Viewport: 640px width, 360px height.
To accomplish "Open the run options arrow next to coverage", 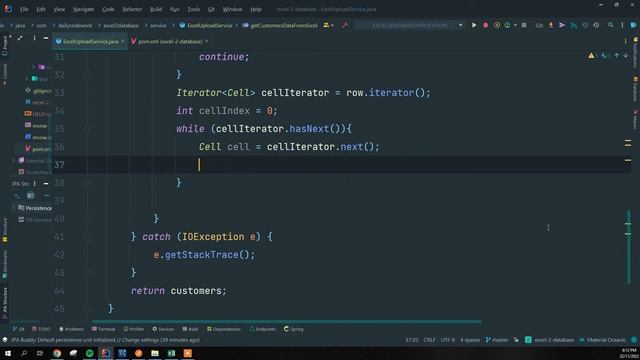I will 515,25.
